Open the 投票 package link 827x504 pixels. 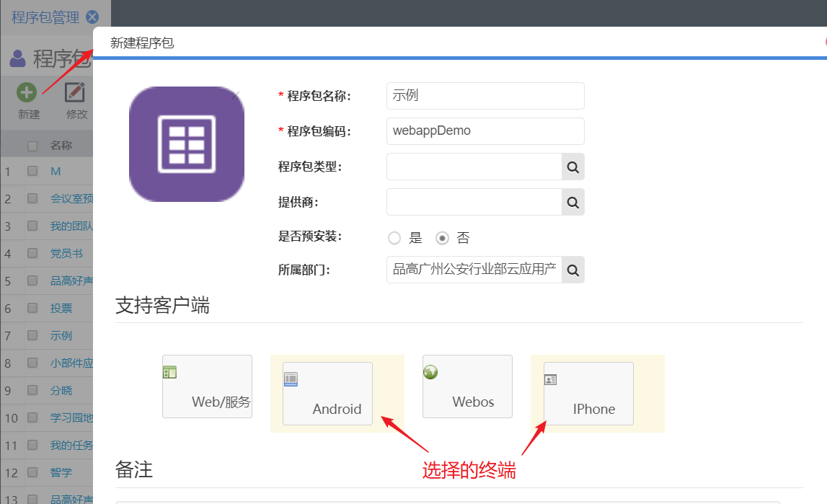[x=61, y=308]
